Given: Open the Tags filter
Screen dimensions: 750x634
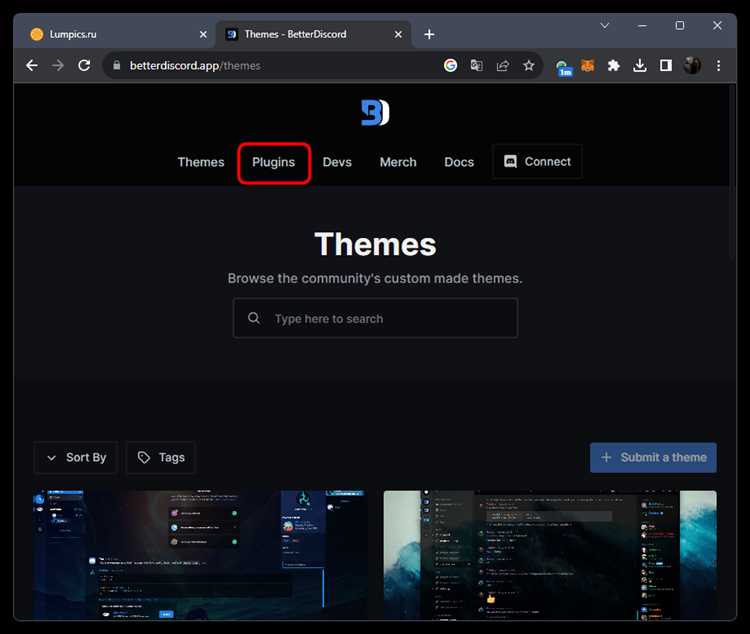Looking at the screenshot, I should [x=161, y=457].
